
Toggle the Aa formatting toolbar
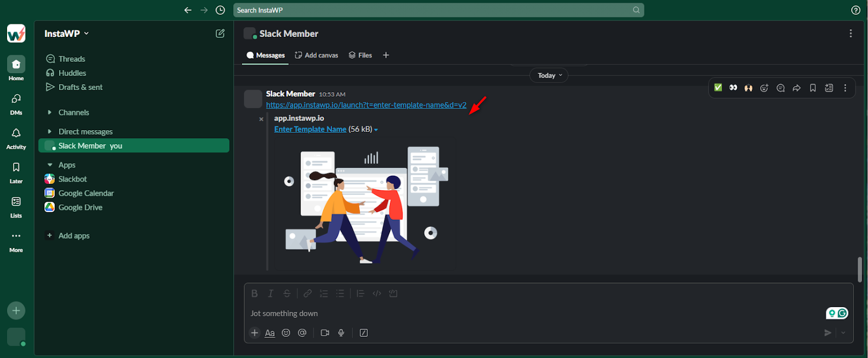click(x=270, y=333)
